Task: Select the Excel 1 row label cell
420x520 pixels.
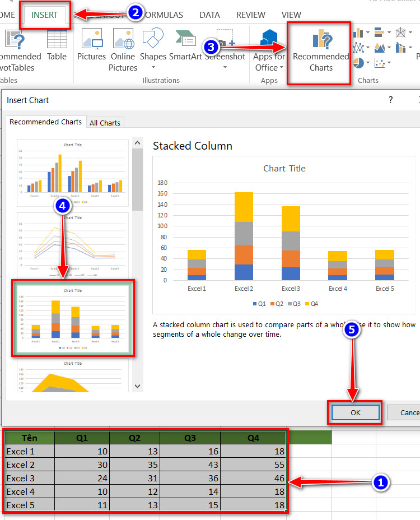Action: 30,451
